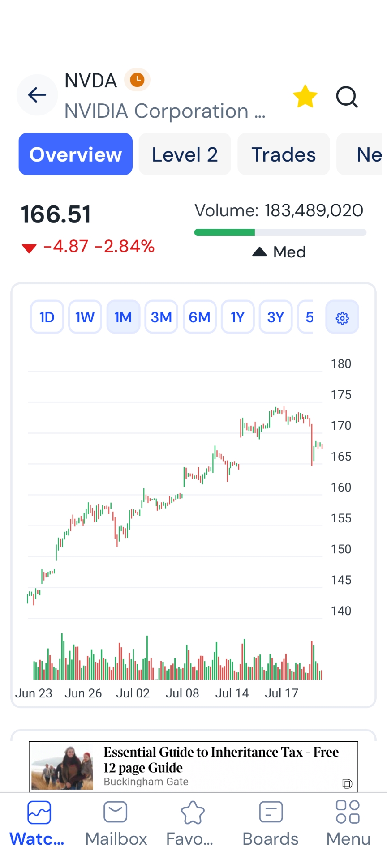Screen dimensions: 387x868
Task: Go to Favorites star in bottom bar
Action: [193, 812]
